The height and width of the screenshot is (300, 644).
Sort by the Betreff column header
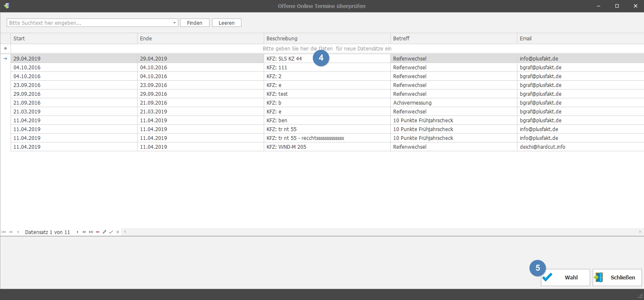click(454, 38)
